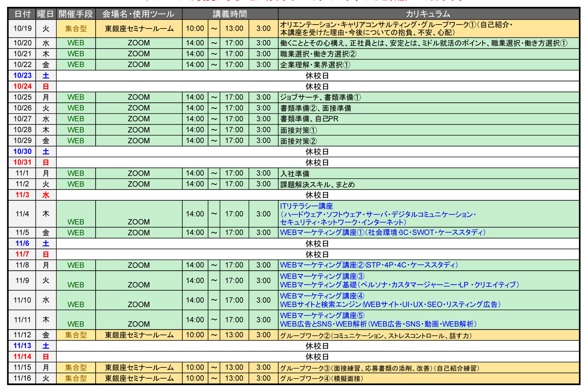The width and height of the screenshot is (588, 392).
Task: Click 集合型 in the 11/12 row
Action: click(x=76, y=335)
